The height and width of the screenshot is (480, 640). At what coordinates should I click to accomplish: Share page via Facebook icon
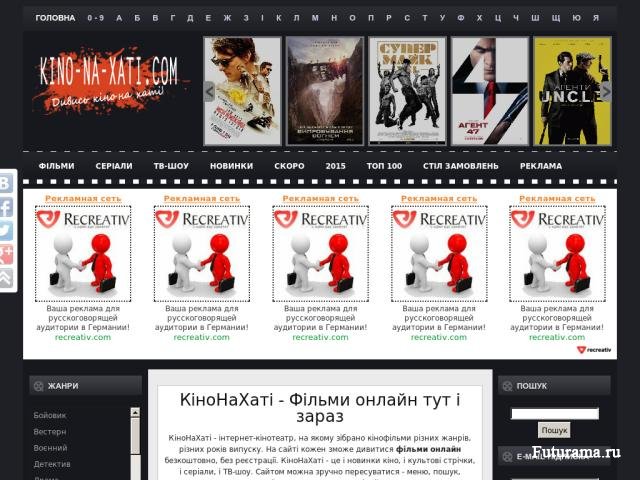pos(6,208)
